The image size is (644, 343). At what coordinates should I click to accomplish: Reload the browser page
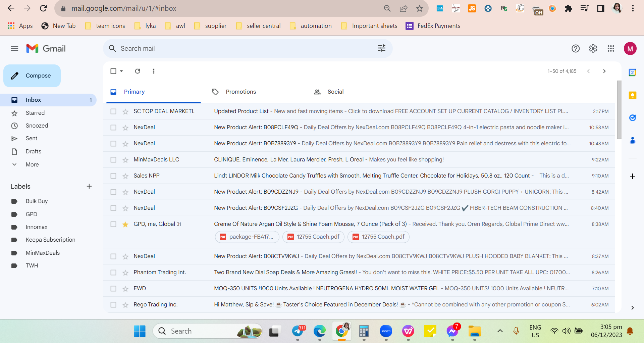43,8
